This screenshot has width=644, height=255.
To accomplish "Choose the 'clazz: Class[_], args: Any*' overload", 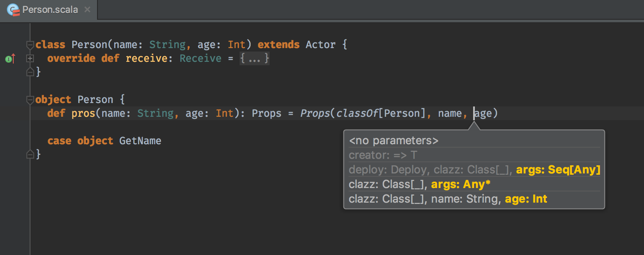I will [x=474, y=184].
